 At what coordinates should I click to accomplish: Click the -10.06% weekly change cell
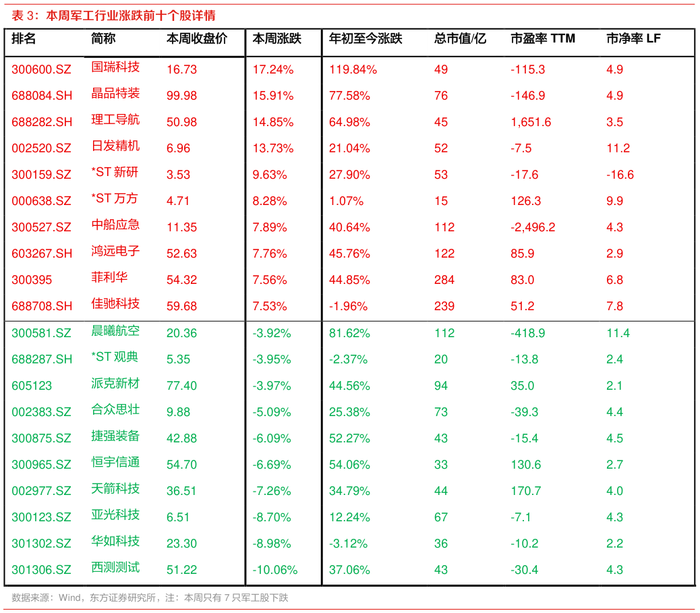(x=274, y=570)
